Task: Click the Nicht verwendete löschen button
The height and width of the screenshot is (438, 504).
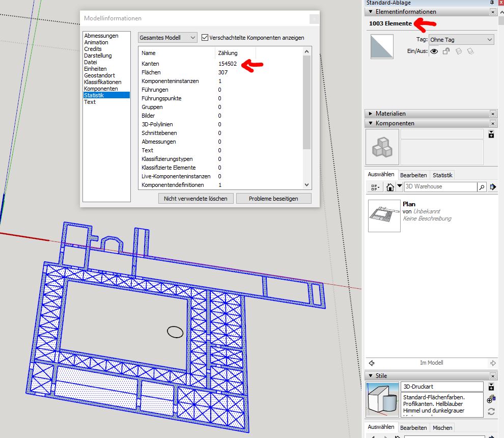Action: (195, 199)
